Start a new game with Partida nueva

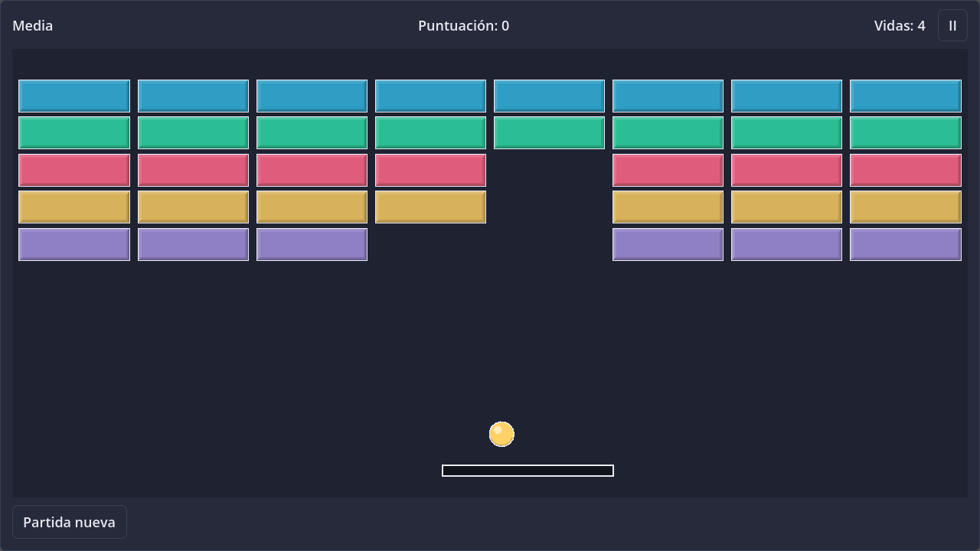point(70,522)
